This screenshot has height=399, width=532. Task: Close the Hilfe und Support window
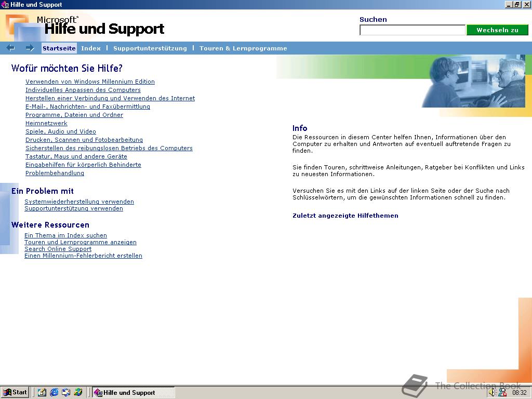(x=526, y=4)
